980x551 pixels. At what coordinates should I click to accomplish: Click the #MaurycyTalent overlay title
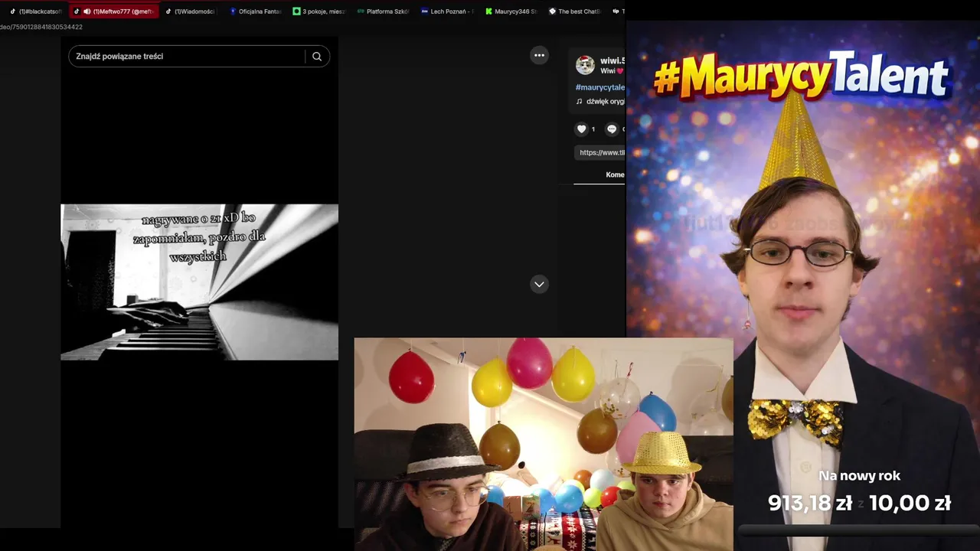click(x=802, y=77)
